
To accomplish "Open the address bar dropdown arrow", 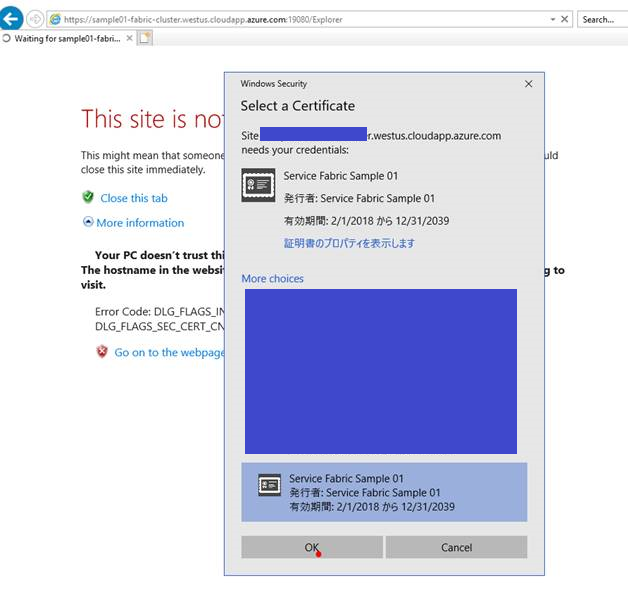I will 553,19.
